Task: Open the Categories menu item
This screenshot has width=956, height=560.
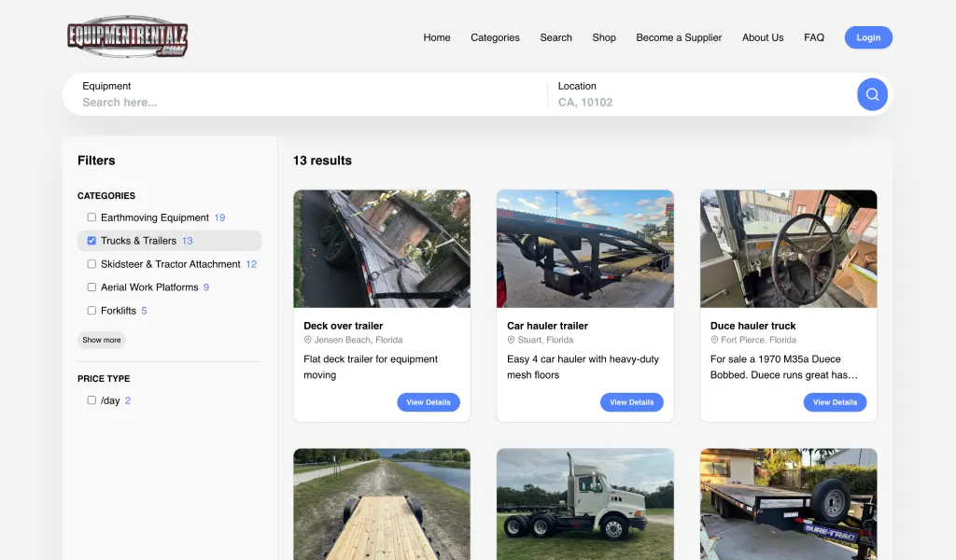Action: (495, 37)
